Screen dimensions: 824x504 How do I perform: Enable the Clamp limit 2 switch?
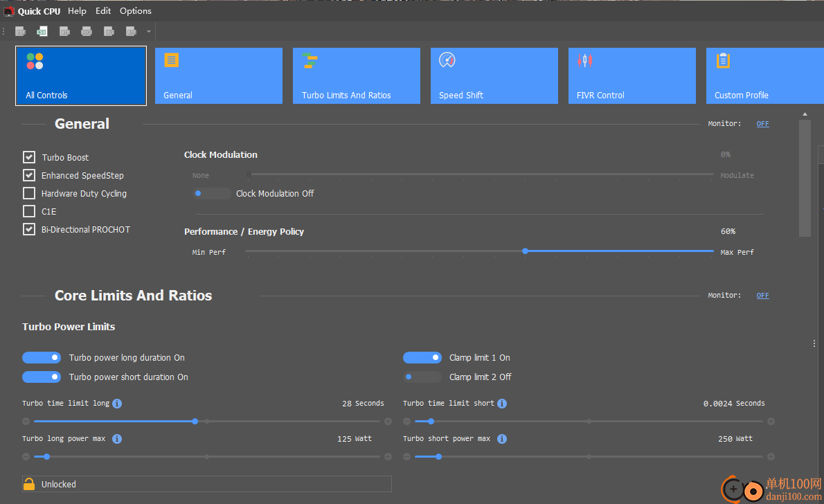click(422, 377)
